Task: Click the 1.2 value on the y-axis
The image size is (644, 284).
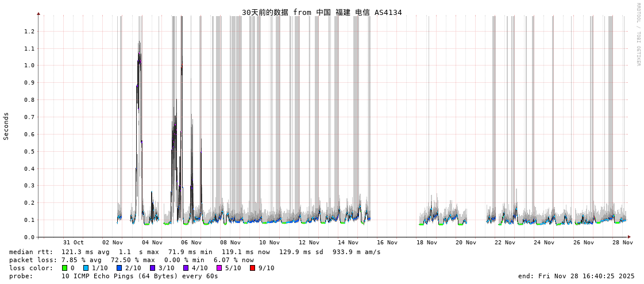Action: pyautogui.click(x=29, y=31)
